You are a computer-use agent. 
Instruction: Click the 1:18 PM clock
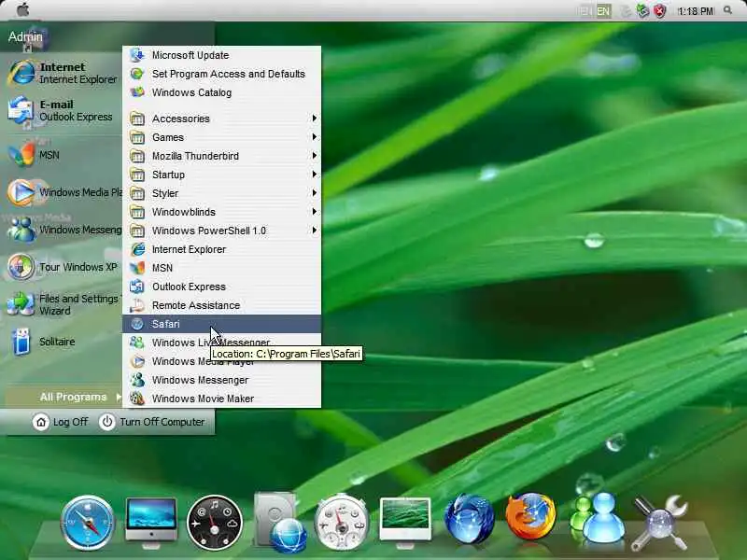(x=696, y=11)
